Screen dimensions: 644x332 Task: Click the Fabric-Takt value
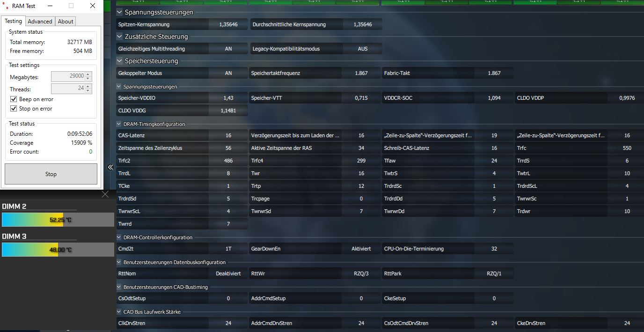(494, 73)
